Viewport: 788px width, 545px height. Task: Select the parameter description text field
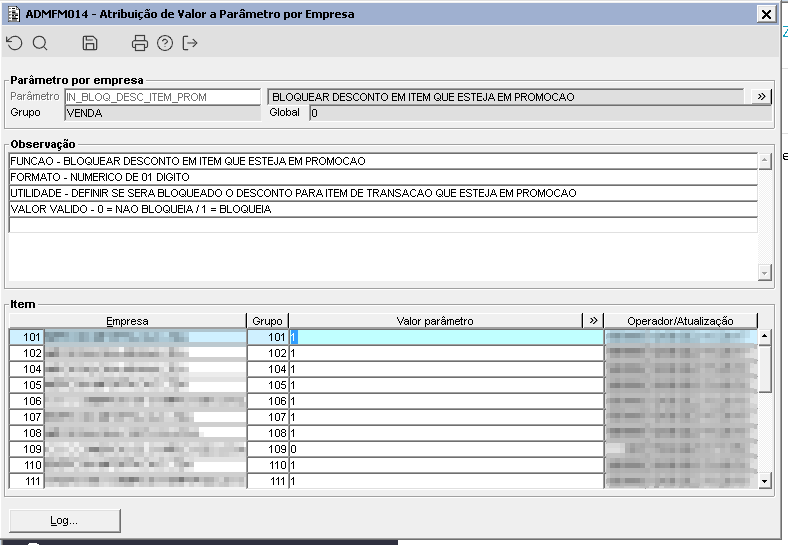pos(506,97)
